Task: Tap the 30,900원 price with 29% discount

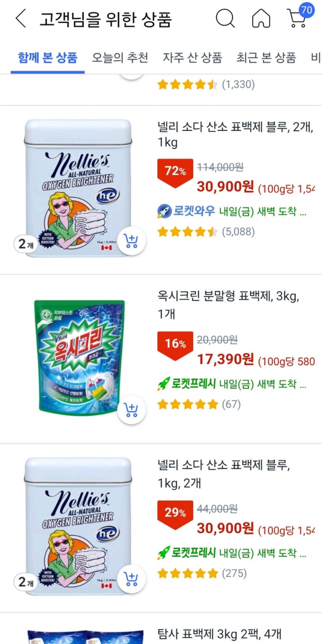Action: [x=225, y=528]
